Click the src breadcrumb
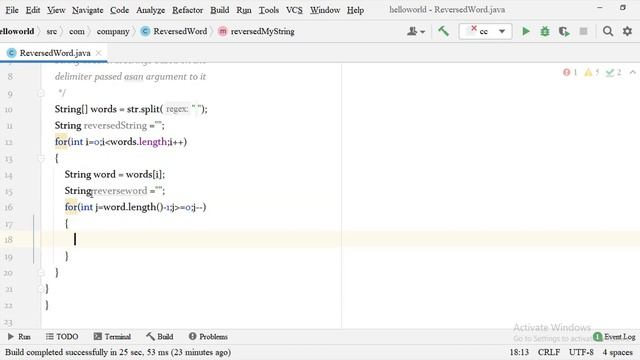 [51, 31]
